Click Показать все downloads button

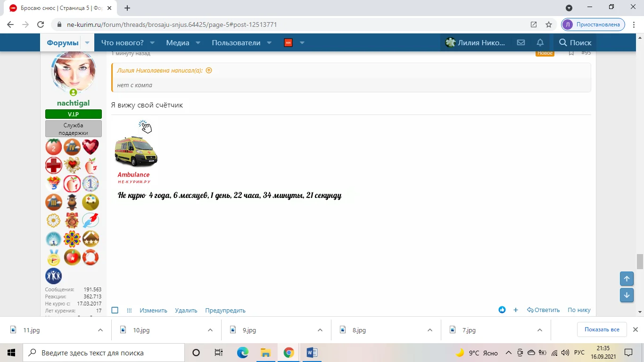tap(602, 329)
